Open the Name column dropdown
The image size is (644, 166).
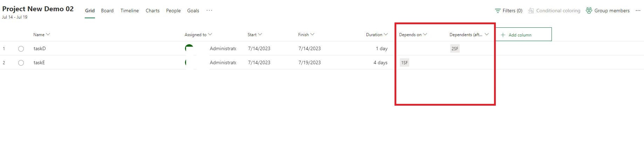pyautogui.click(x=48, y=34)
